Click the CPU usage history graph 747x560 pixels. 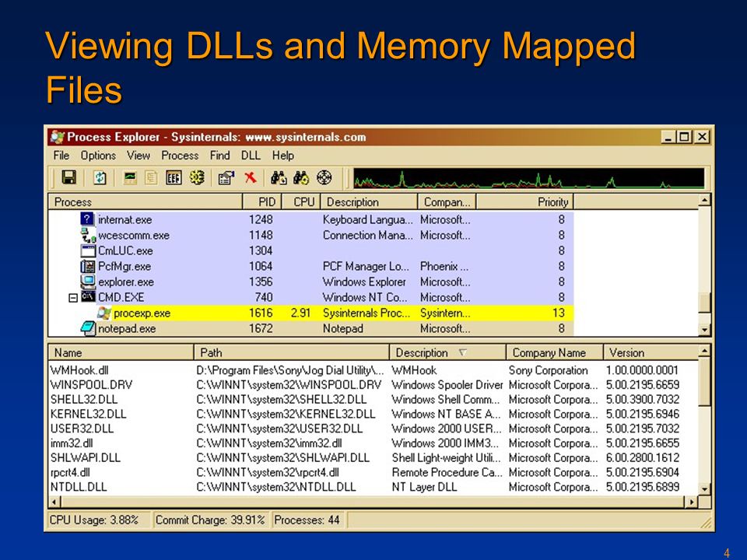point(529,178)
